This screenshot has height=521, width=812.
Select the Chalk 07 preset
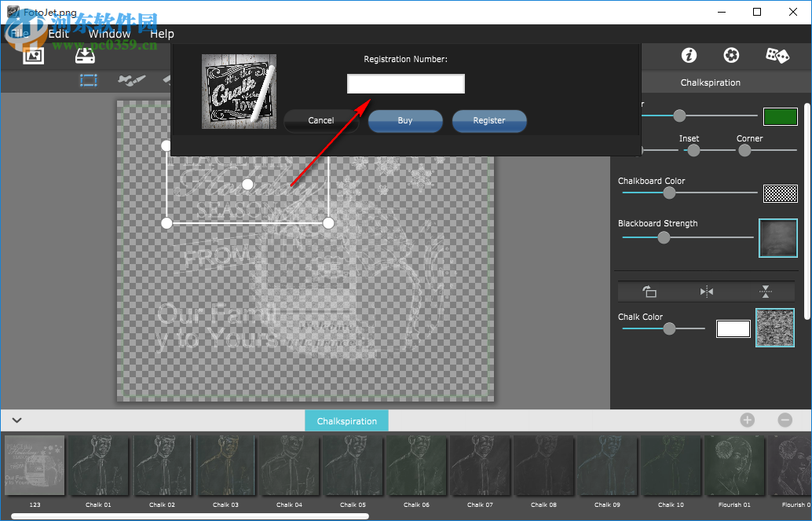(x=481, y=465)
